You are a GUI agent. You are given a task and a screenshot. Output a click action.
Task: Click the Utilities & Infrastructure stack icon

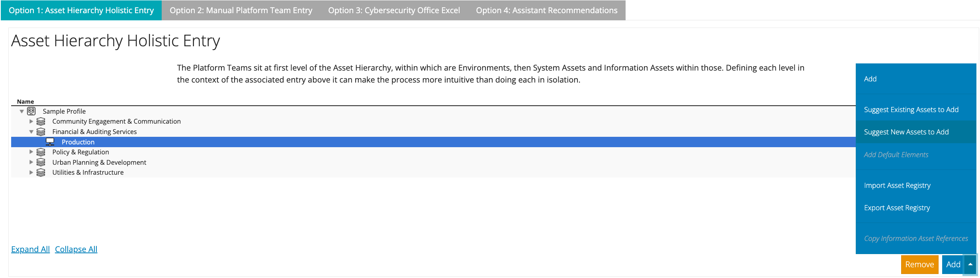[41, 172]
